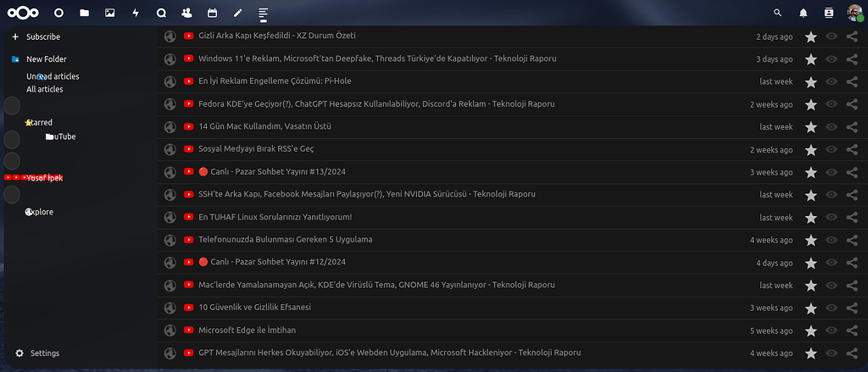This screenshot has width=868, height=372.
Task: Share the 'GPT Mesajlarını Herkes Okuyabiliyor' article
Action: click(853, 353)
